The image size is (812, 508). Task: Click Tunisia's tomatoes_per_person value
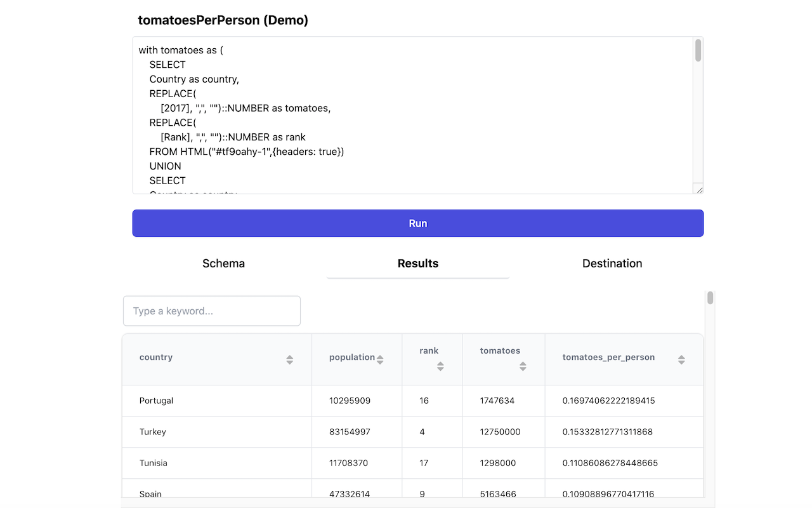610,463
